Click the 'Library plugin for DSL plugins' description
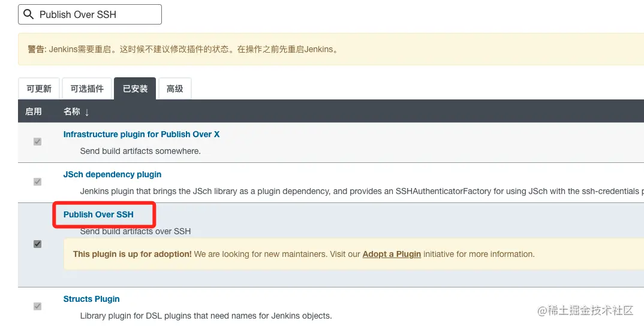 pyautogui.click(x=206, y=316)
